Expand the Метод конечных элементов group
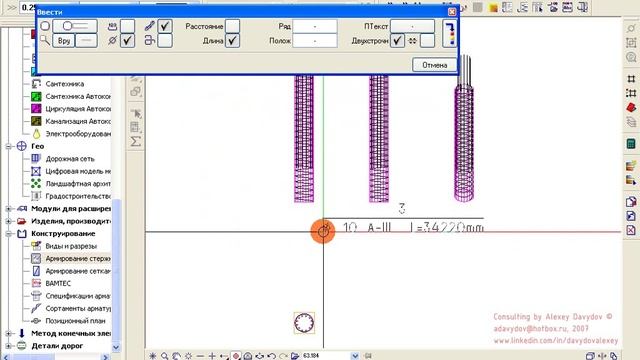Viewport: 640px width, 360px height. click(8, 333)
